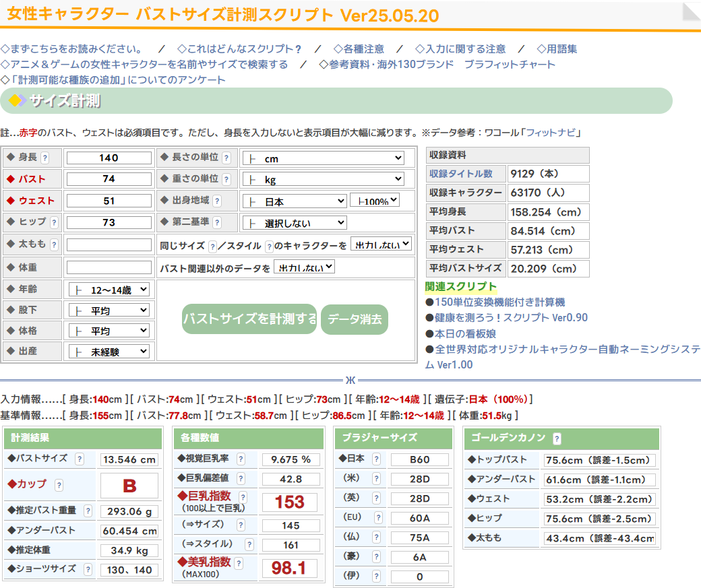701x588 pixels.
Task: Expand the 体格 平均 dropdown
Action: (109, 331)
